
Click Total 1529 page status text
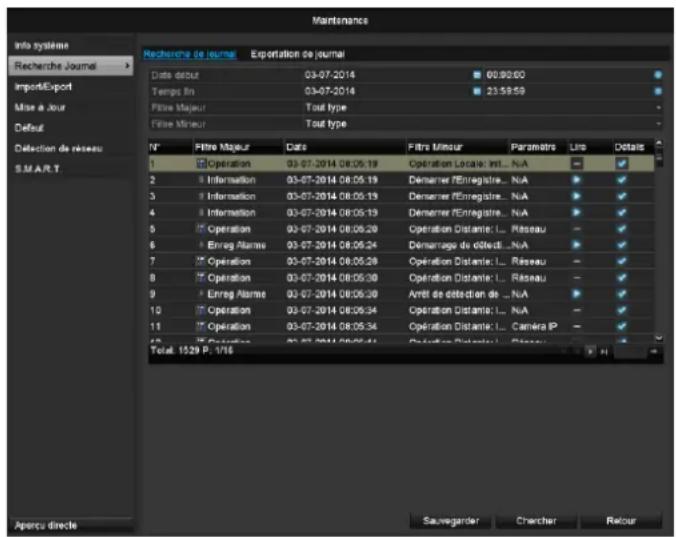click(x=192, y=350)
